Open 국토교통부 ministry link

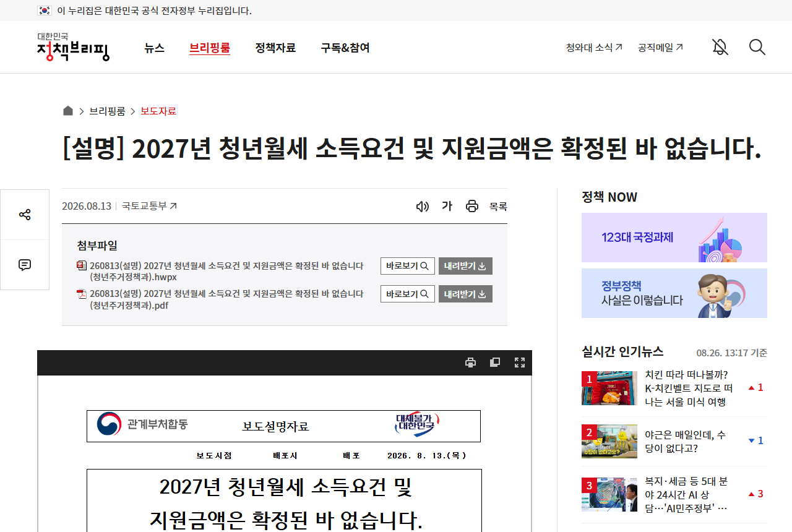pos(149,206)
